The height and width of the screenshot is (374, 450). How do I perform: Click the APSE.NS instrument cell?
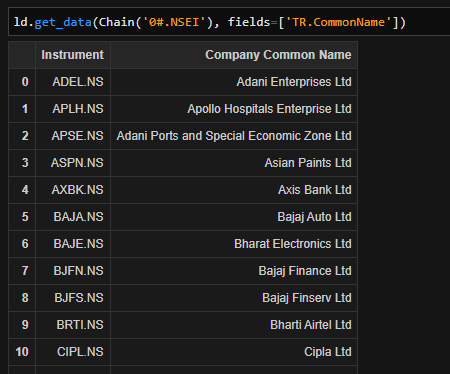pos(73,136)
